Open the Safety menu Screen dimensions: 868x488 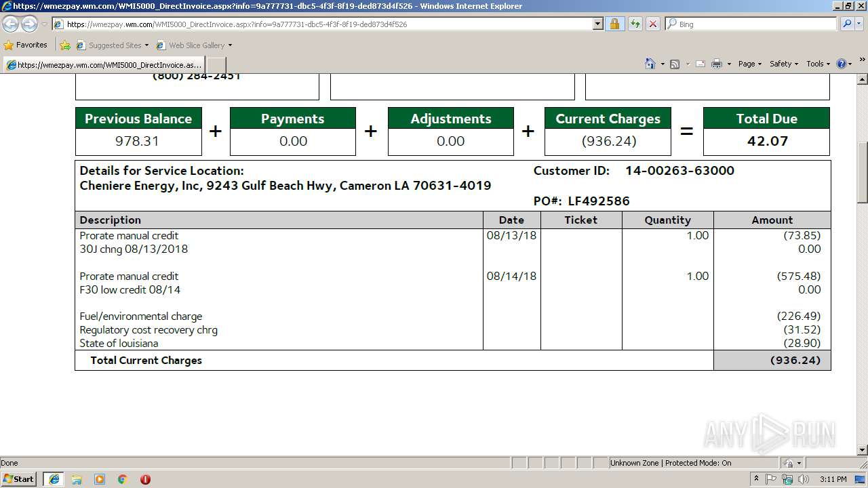783,64
